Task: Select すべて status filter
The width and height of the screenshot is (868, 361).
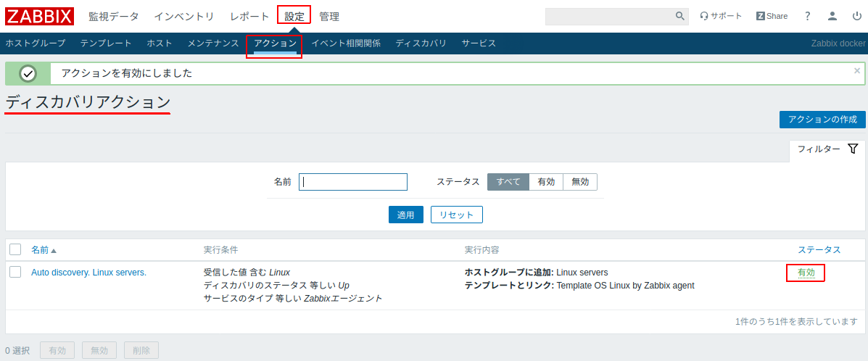Action: pos(508,182)
